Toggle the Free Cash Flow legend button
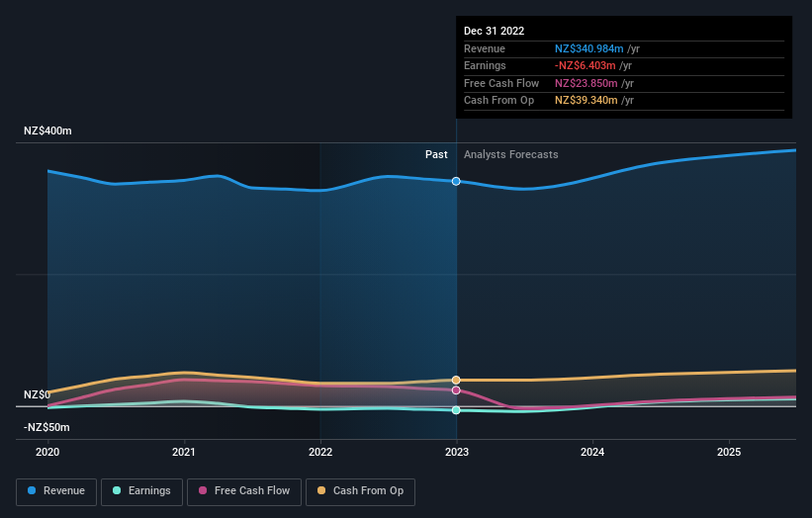Screen dimensions: 812x518 (x=244, y=491)
